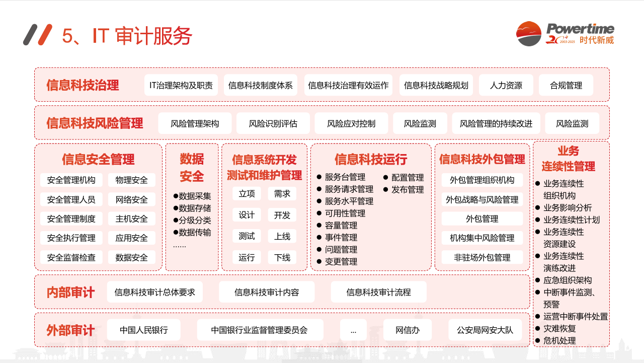Click the 信息科技审计流程 box
Screen dimensions: 644x363
coord(378,292)
